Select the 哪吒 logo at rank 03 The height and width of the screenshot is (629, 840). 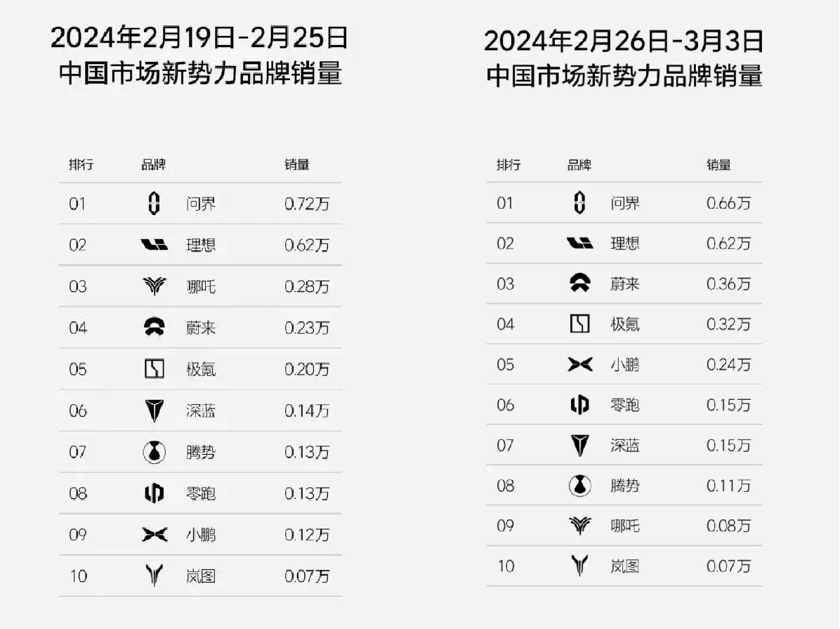[x=154, y=286]
